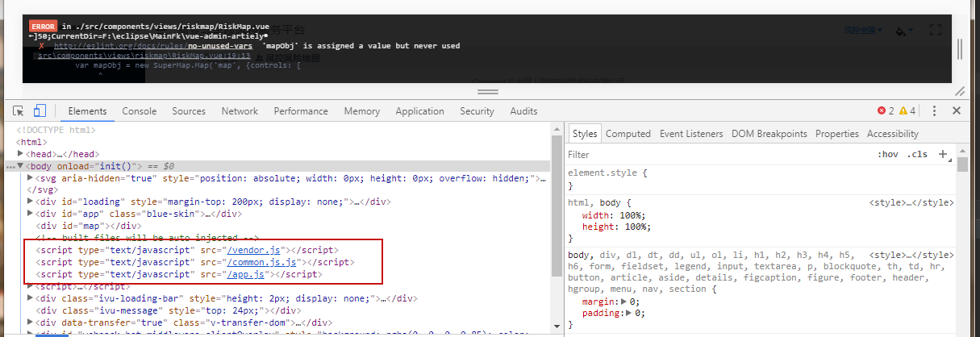Screen dimensions: 980x337
Task: Switch to the Security tab
Action: coord(477,111)
